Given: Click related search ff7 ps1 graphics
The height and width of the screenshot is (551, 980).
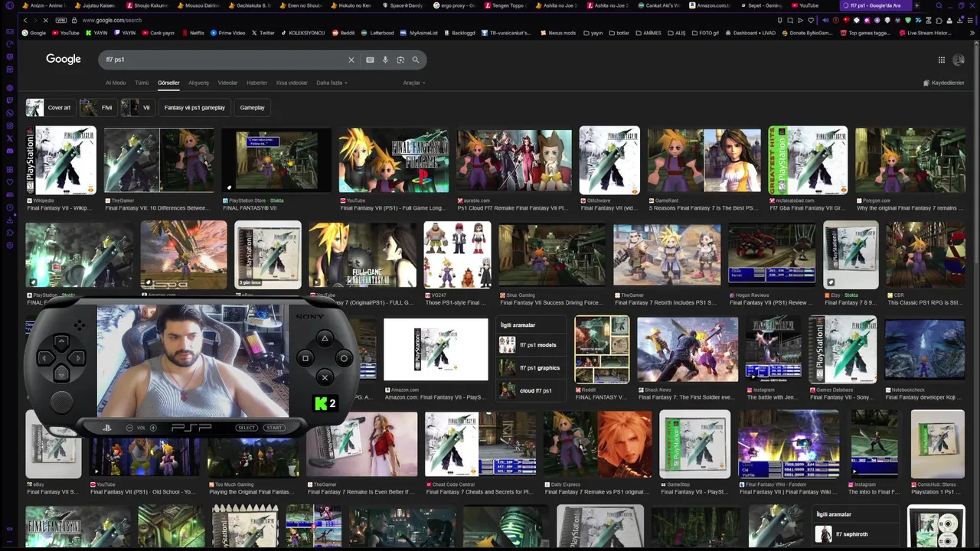Looking at the screenshot, I should [x=531, y=368].
